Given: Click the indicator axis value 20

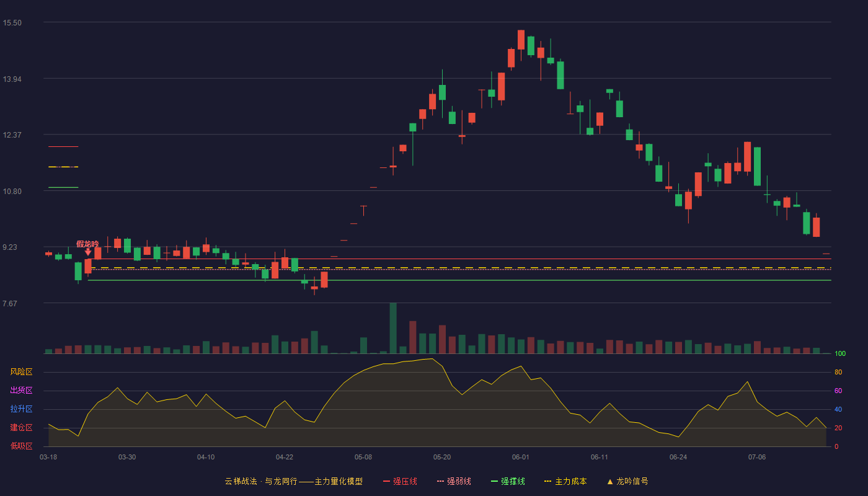Looking at the screenshot, I should coord(838,428).
